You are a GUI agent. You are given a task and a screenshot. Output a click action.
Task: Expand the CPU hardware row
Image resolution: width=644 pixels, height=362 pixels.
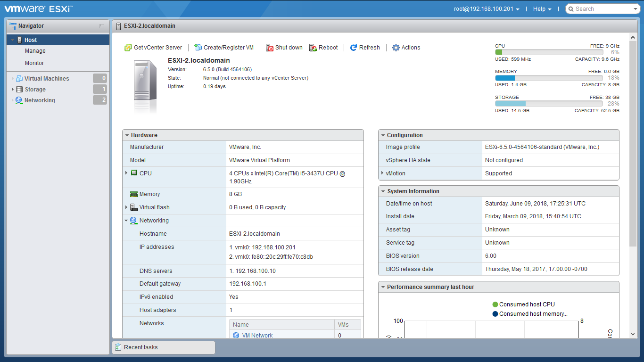(126, 173)
